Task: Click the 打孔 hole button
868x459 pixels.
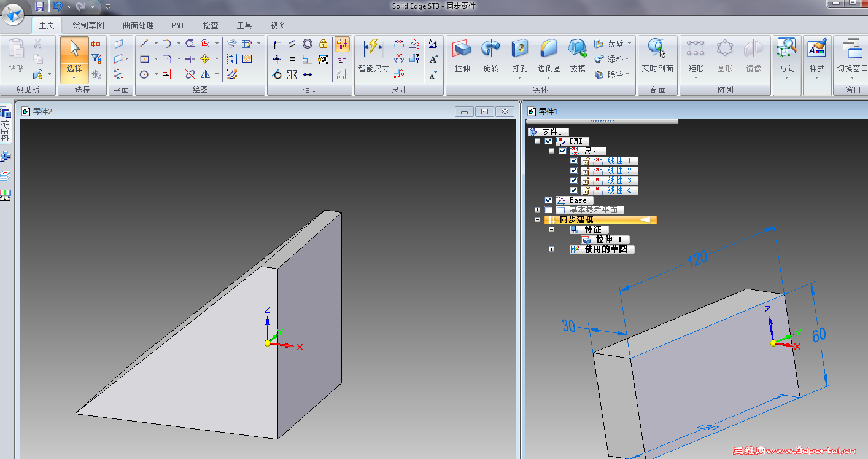Action: (520, 59)
